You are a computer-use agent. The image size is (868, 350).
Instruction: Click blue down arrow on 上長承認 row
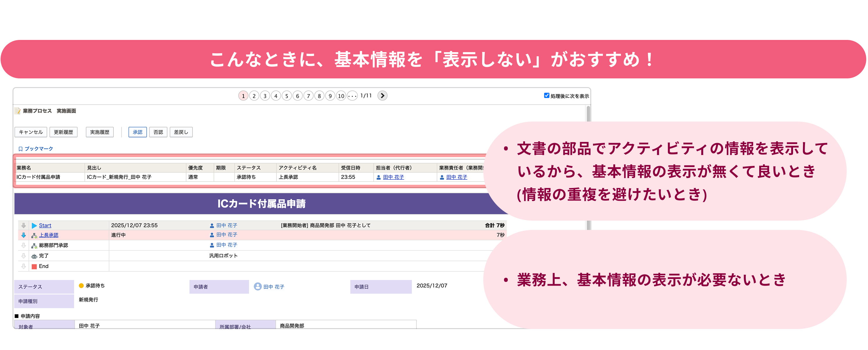point(24,235)
